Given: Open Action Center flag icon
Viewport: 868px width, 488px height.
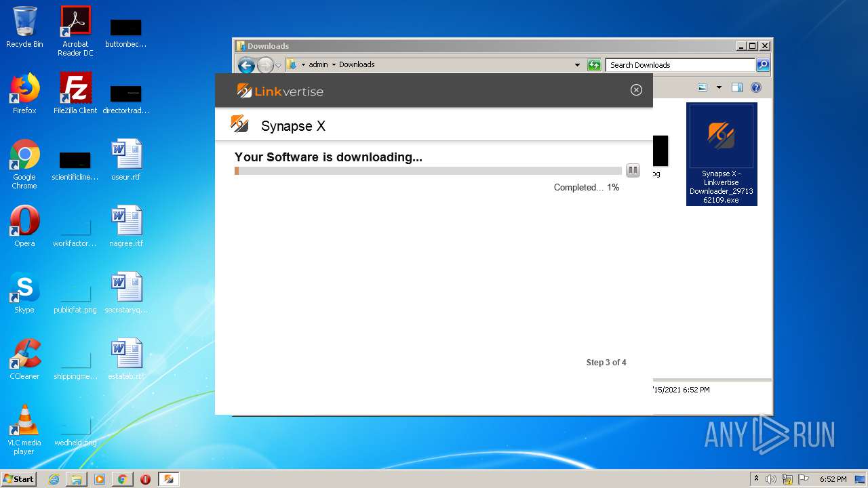Looking at the screenshot, I should pyautogui.click(x=804, y=479).
